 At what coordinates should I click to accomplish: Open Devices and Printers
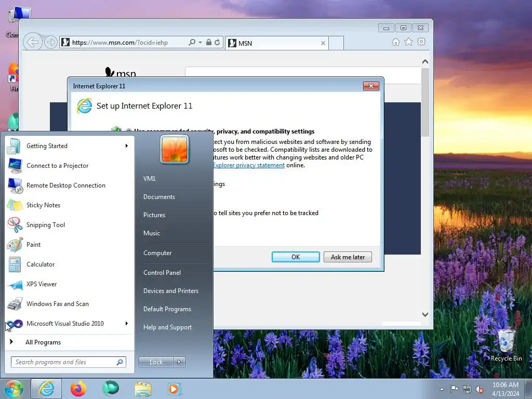point(170,291)
